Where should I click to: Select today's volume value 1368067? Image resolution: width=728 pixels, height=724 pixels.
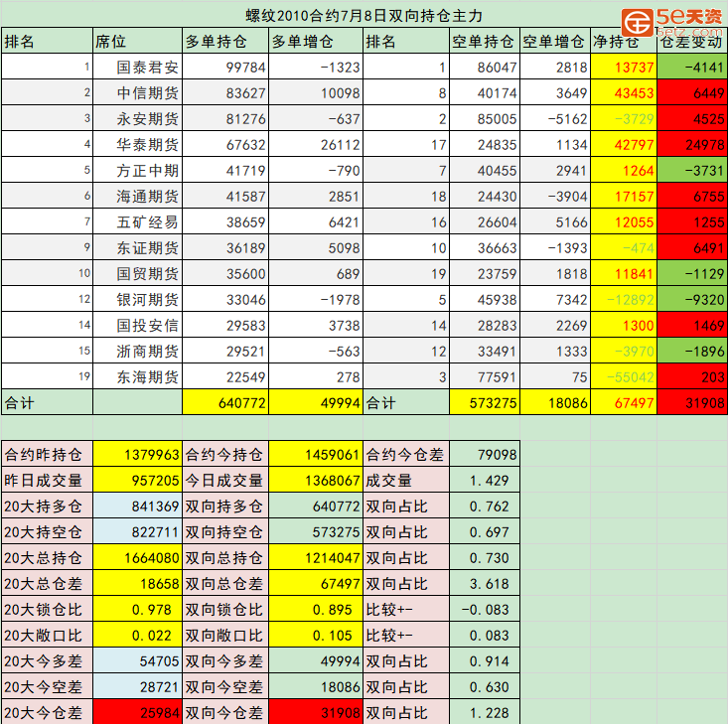tap(316, 481)
